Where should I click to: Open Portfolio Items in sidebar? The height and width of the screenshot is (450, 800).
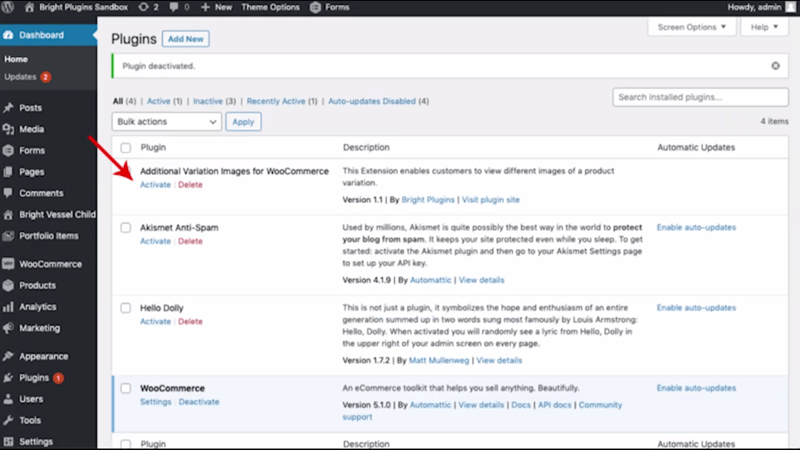click(x=48, y=236)
